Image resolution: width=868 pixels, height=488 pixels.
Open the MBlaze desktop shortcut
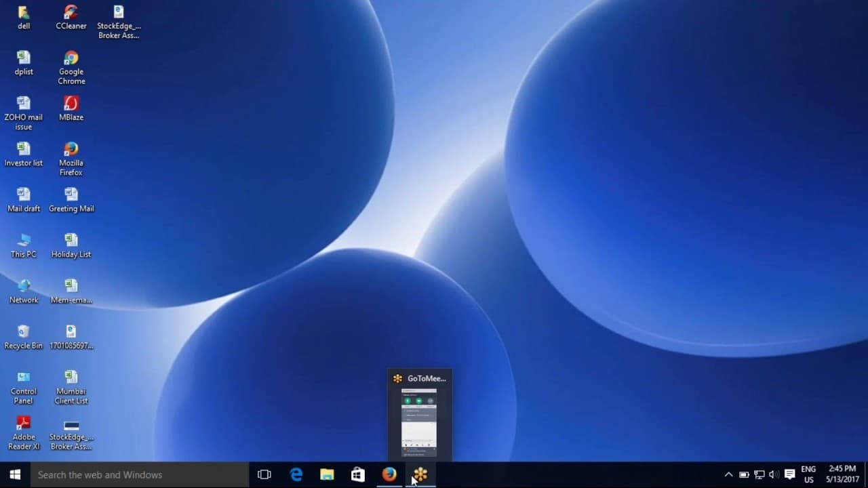coord(71,108)
